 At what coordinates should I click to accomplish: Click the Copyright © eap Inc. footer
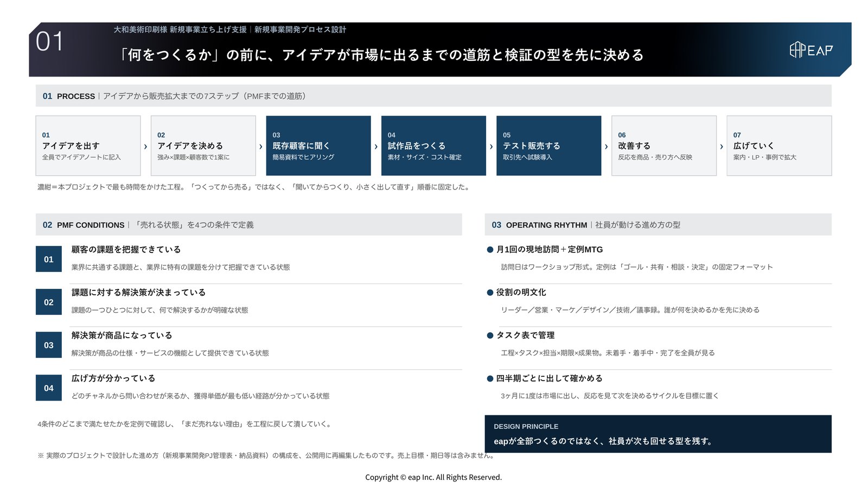[433, 477]
